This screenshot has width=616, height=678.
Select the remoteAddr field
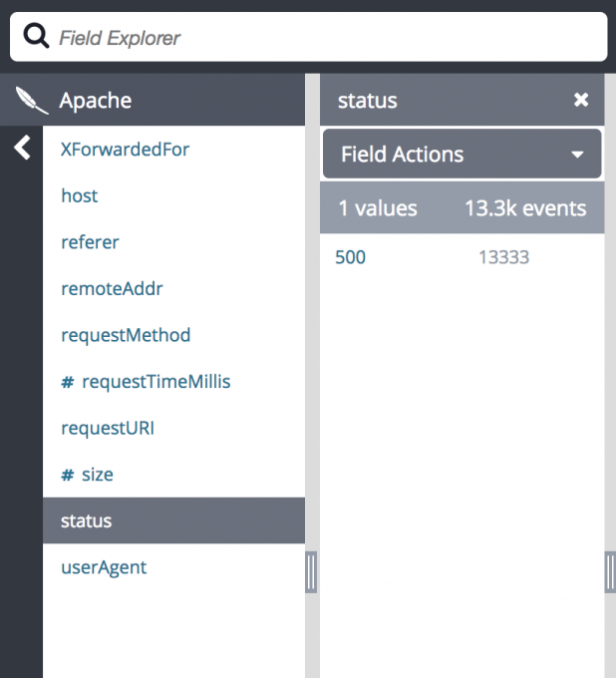click(x=112, y=289)
